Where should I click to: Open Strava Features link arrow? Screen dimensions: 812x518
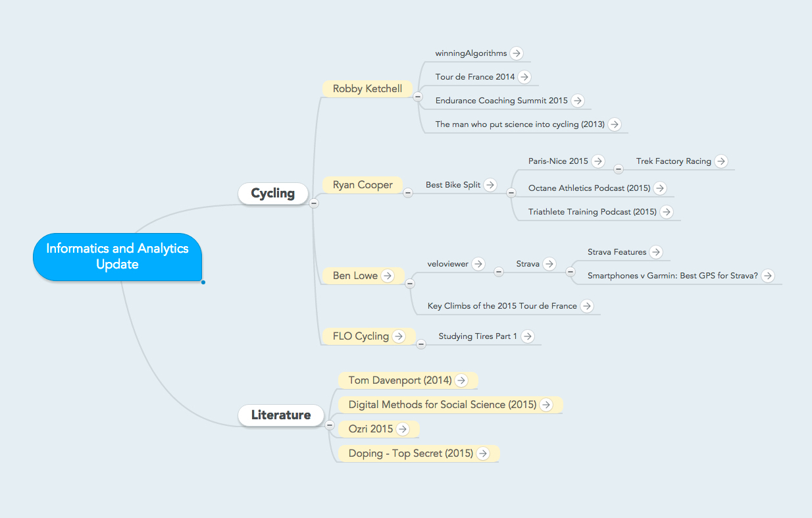pyautogui.click(x=656, y=252)
